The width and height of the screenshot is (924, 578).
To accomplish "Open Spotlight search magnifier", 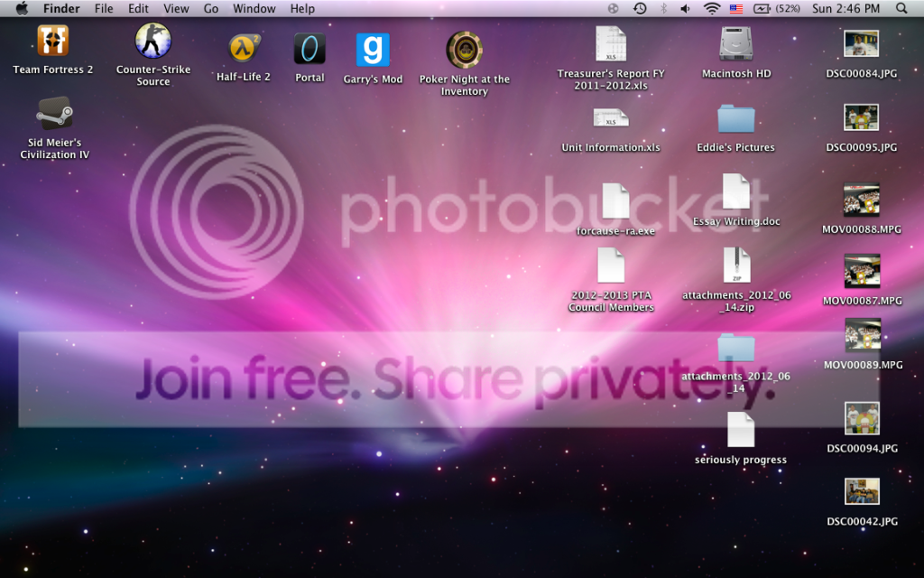I will 901,8.
